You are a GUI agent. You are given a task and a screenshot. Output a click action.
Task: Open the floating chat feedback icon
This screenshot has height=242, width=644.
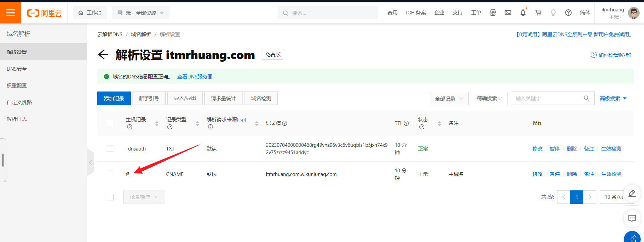[x=632, y=219]
